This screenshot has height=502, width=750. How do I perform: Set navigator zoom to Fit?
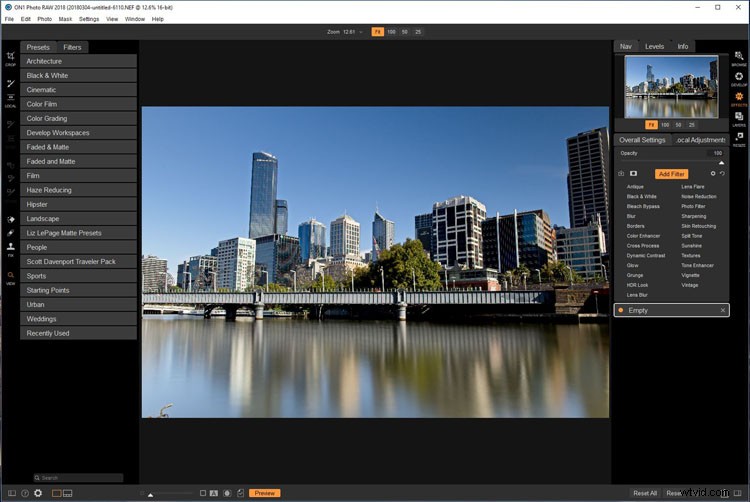pos(651,125)
